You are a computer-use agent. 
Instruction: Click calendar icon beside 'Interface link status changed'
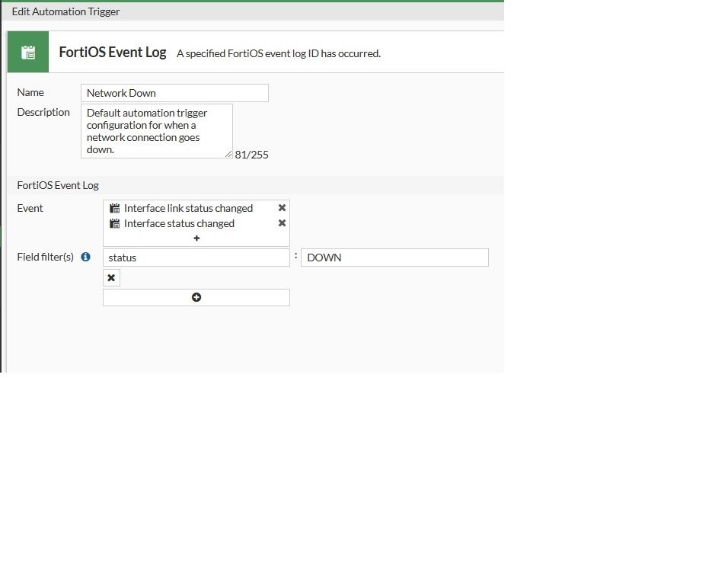[114, 208]
